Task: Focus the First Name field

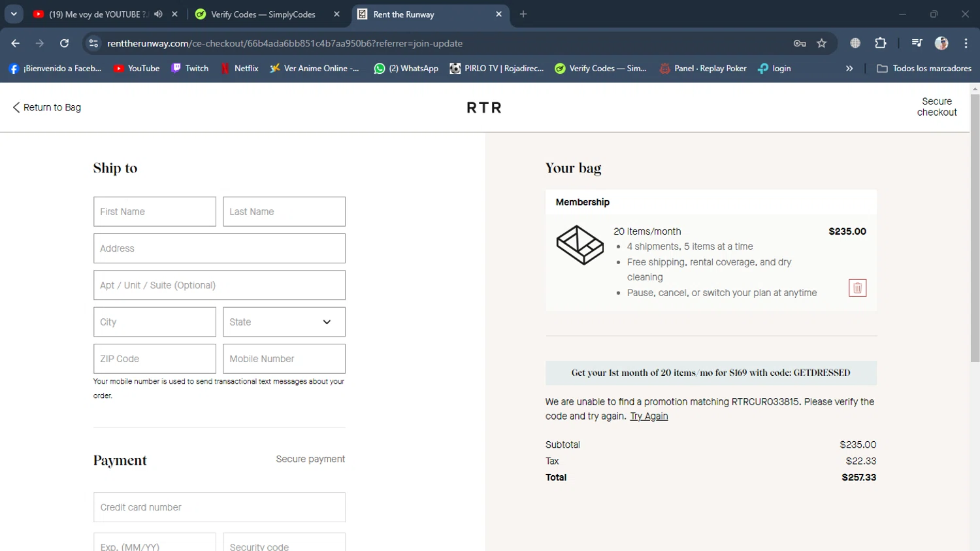Action: (x=155, y=212)
